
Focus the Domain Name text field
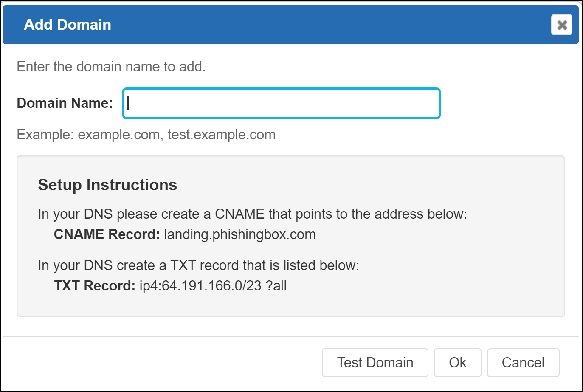281,103
